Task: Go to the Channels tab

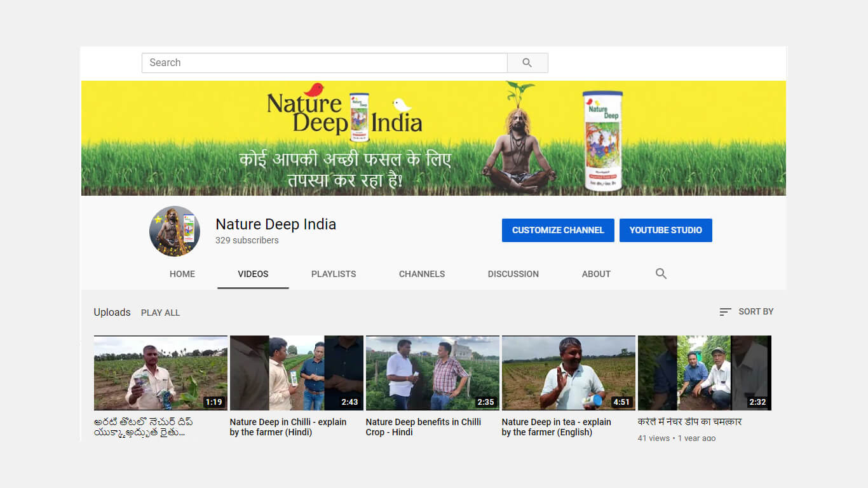Action: pyautogui.click(x=422, y=274)
